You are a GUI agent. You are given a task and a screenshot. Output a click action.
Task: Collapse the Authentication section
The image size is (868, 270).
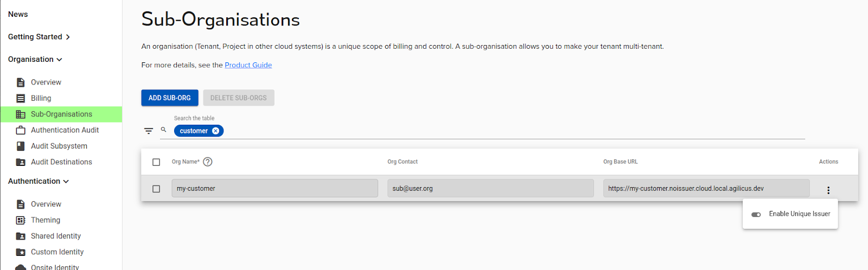coord(39,181)
